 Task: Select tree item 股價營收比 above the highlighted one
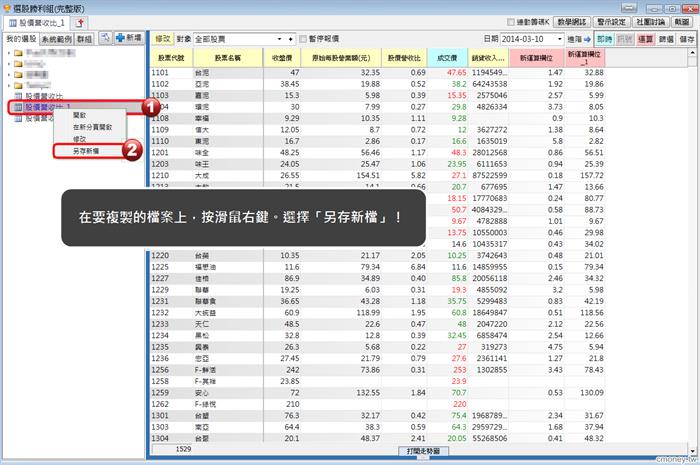click(x=44, y=96)
